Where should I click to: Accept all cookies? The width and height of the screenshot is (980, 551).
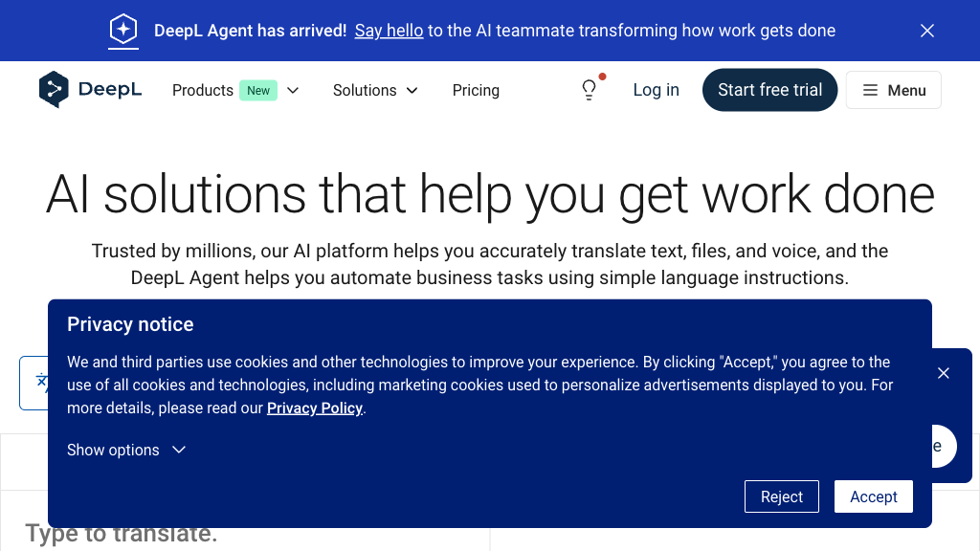[873, 496]
